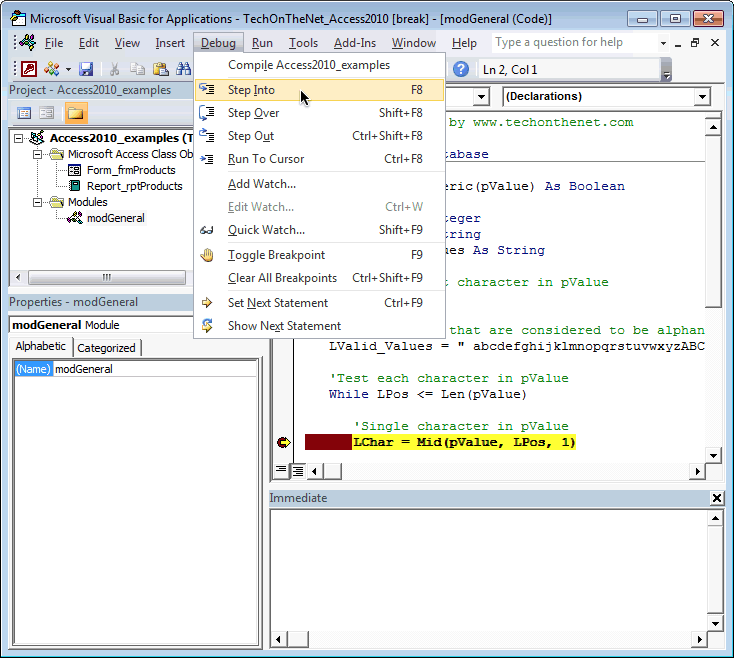Click the Show Next Statement icon

tap(207, 326)
